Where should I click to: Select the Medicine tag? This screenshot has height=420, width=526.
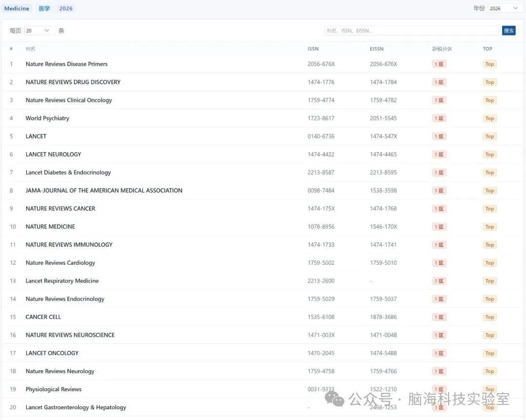click(x=17, y=8)
